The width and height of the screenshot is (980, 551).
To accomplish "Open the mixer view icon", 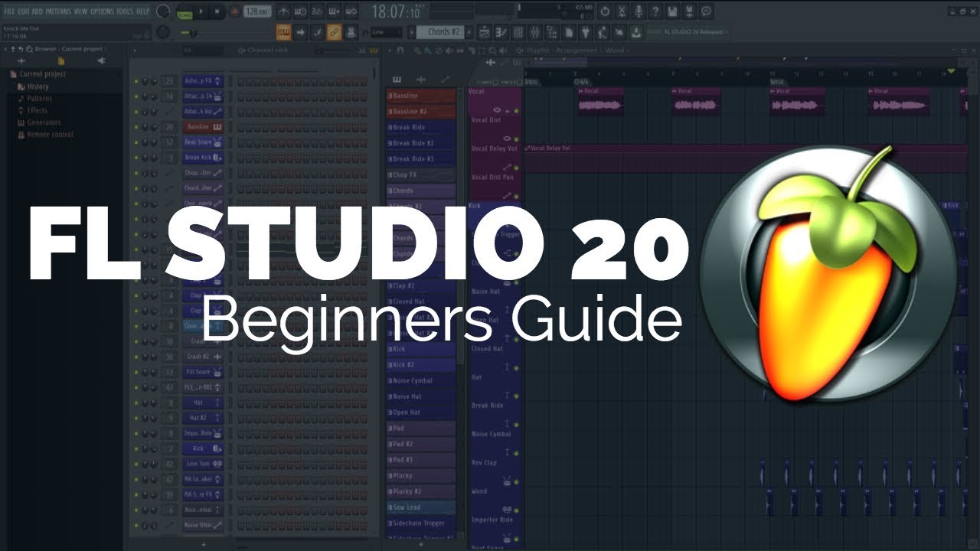I will (535, 32).
